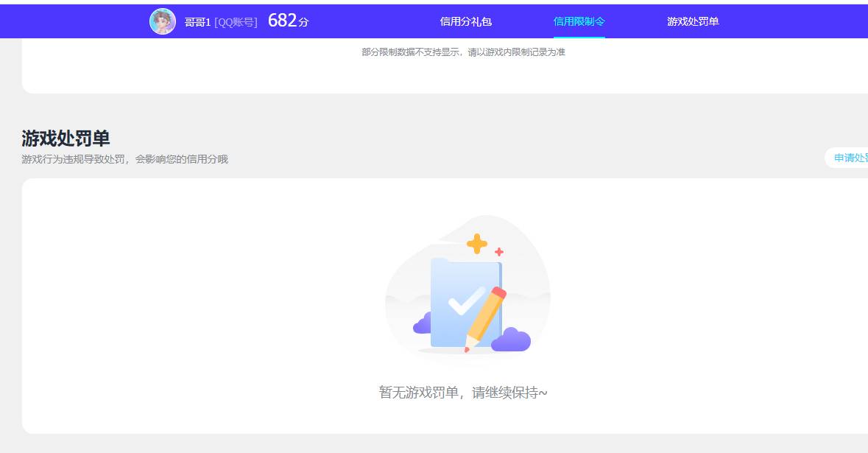Image resolution: width=868 pixels, height=453 pixels.
Task: Switch to the 信用分礼包 tab
Action: 465,21
